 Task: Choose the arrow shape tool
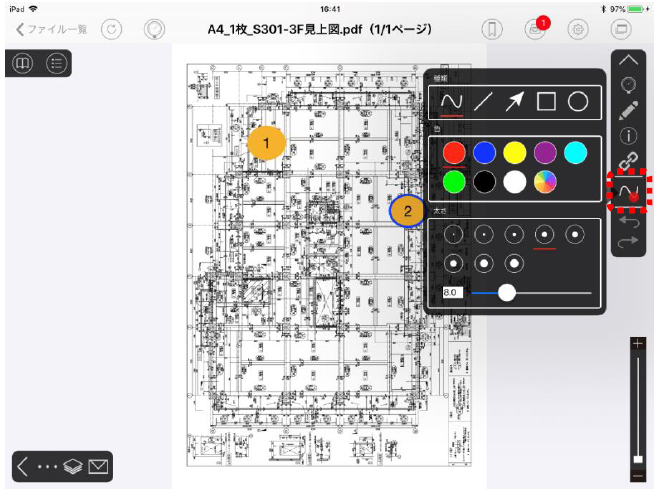click(515, 100)
